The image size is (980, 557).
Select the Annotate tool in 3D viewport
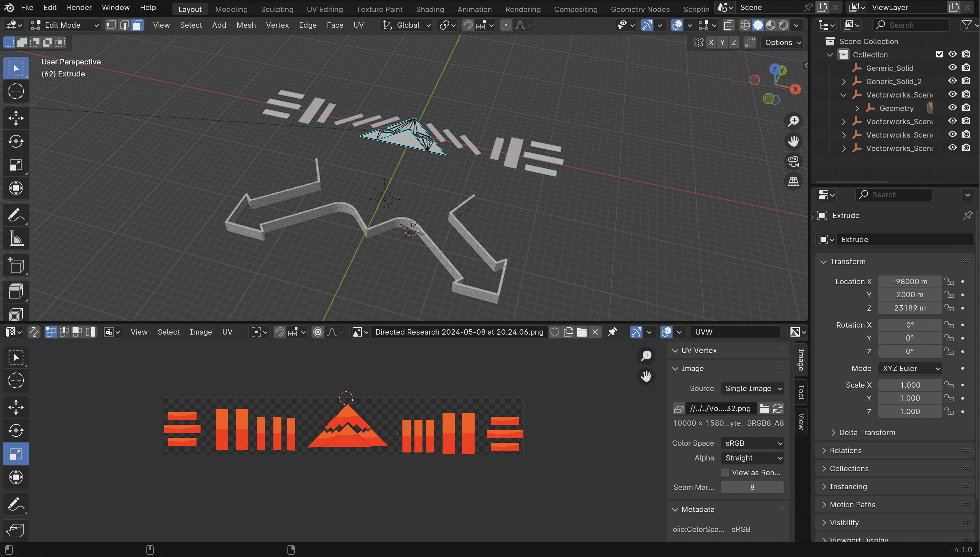pyautogui.click(x=16, y=215)
